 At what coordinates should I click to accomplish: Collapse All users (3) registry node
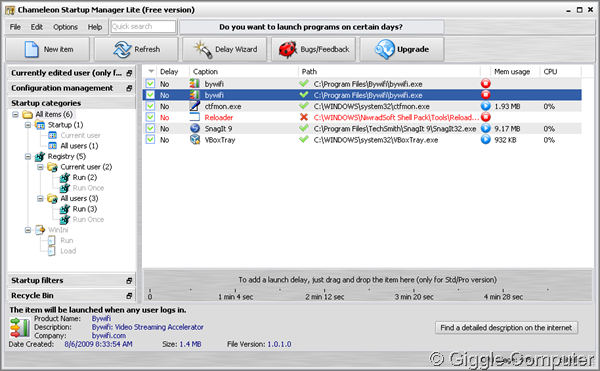(x=40, y=199)
